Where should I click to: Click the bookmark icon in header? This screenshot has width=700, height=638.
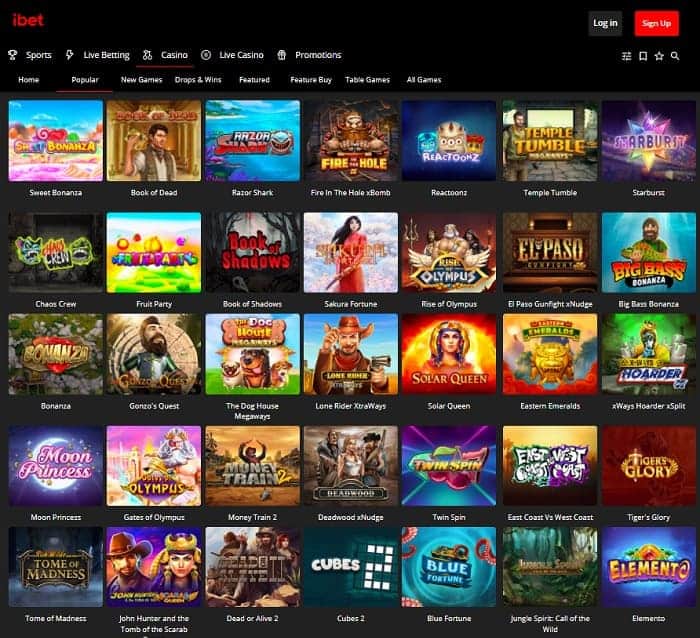point(643,56)
